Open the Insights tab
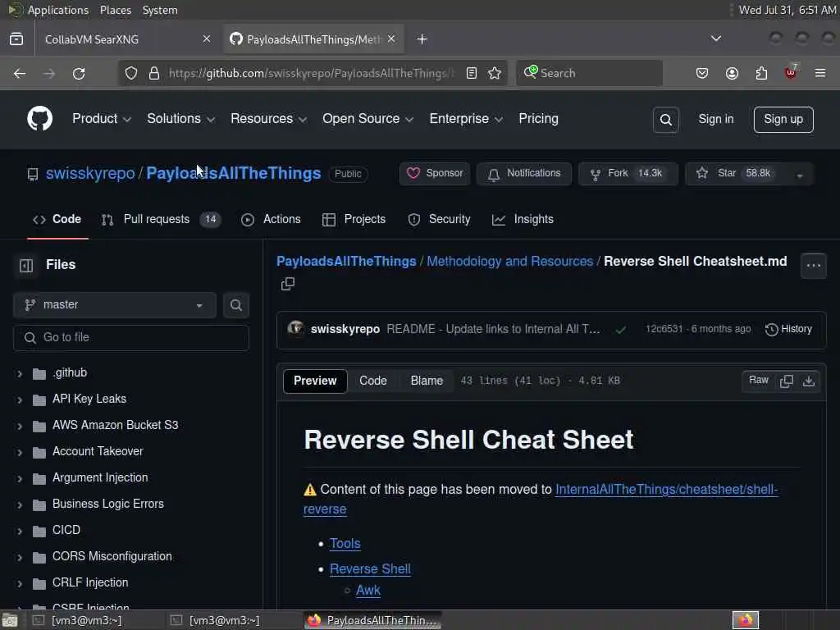Screen dimensions: 840x630 pos(523,220)
